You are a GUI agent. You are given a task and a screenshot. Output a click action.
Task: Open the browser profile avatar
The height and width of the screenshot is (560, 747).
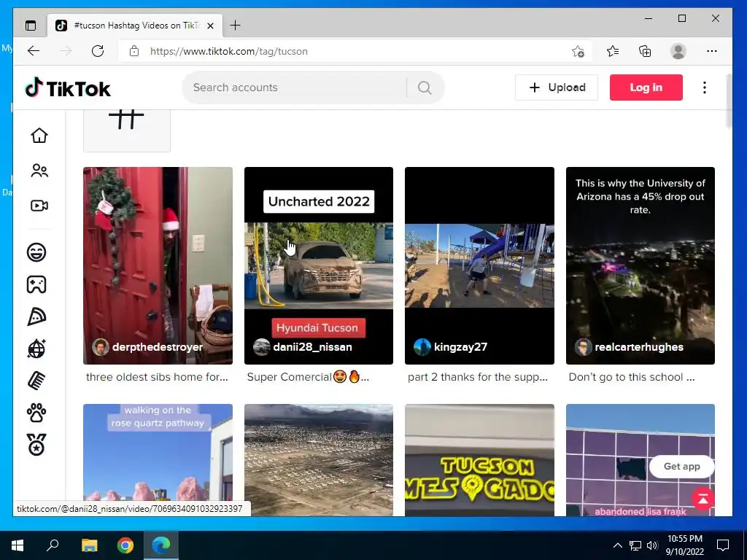tap(678, 51)
